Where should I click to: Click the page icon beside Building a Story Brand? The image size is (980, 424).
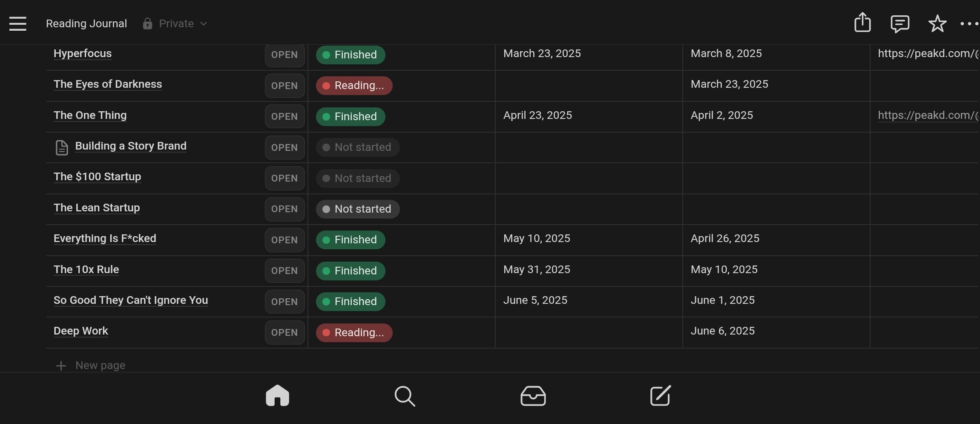click(x=62, y=147)
